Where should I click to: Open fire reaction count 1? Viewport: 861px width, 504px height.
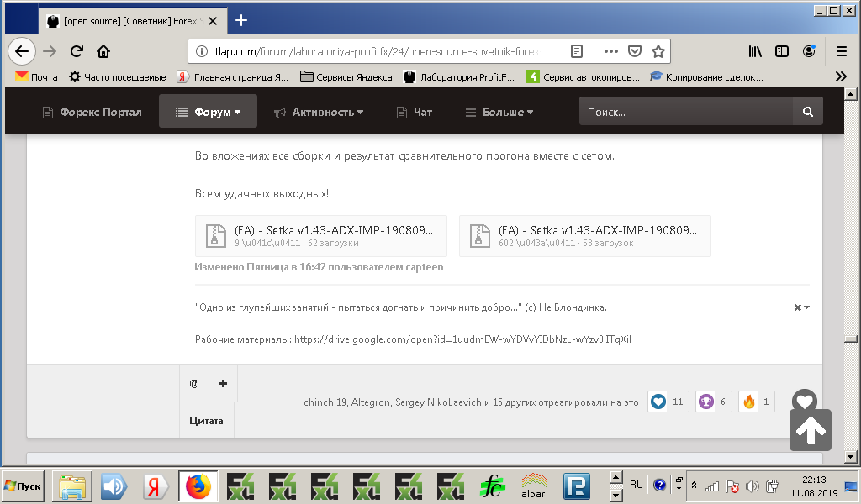pyautogui.click(x=756, y=402)
